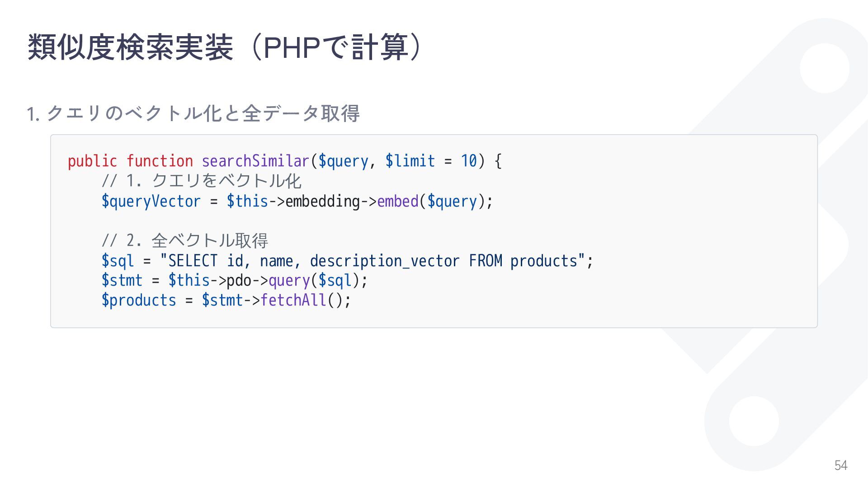The image size is (868, 488).
Task: Click the $limit parameter in signature
Action: coord(410,161)
